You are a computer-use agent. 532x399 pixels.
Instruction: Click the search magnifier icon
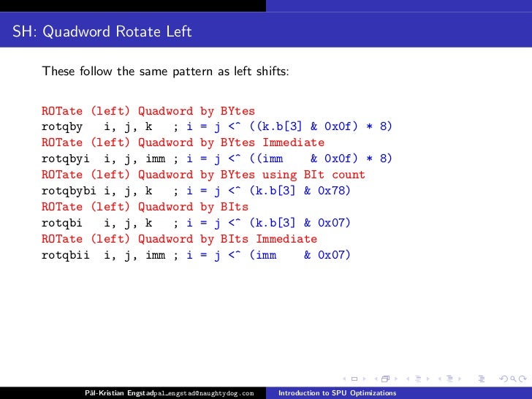[x=514, y=379]
